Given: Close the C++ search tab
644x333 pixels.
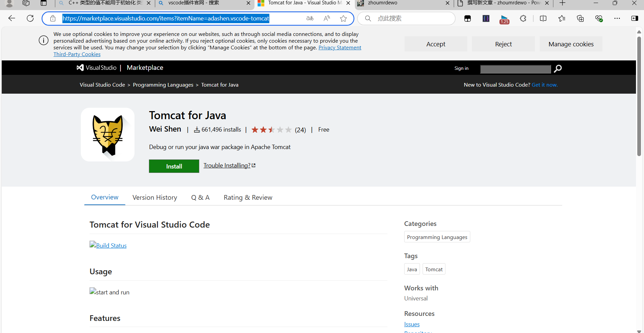Looking at the screenshot, I should coord(149,3).
